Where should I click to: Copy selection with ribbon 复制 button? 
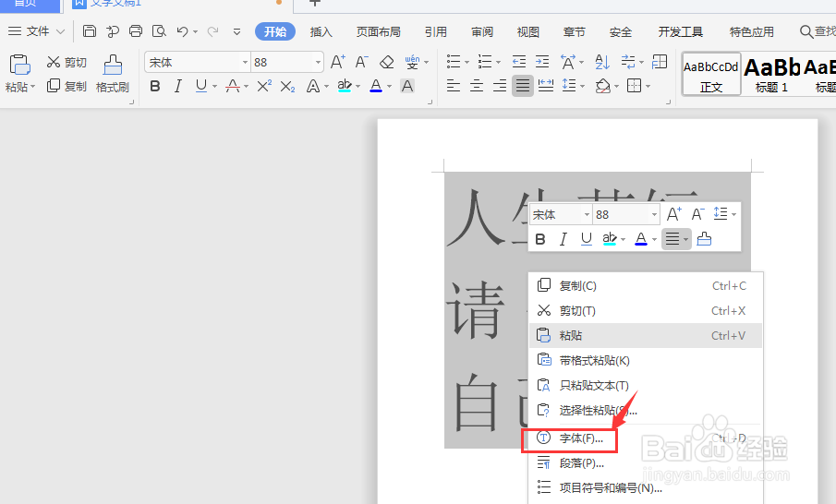(67, 86)
